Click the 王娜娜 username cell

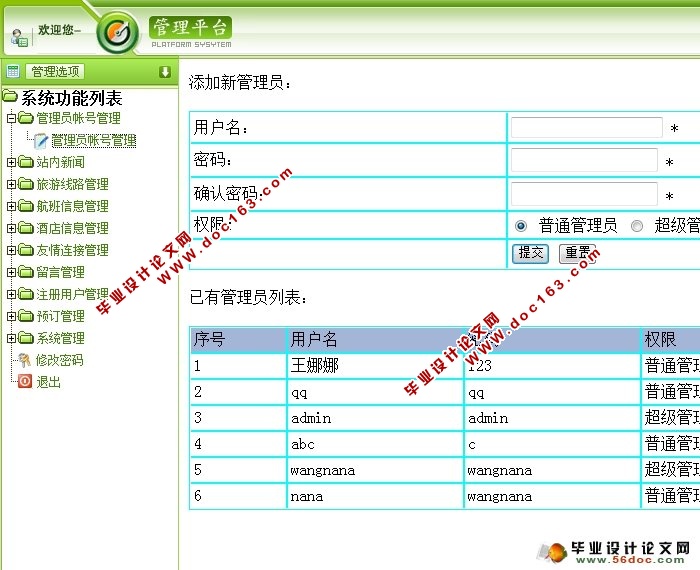pos(375,366)
